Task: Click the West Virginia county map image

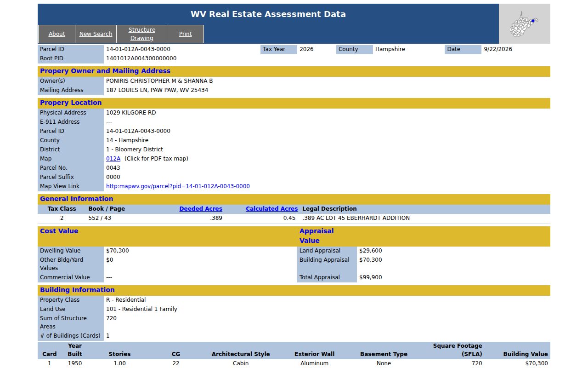Action: coord(524,24)
